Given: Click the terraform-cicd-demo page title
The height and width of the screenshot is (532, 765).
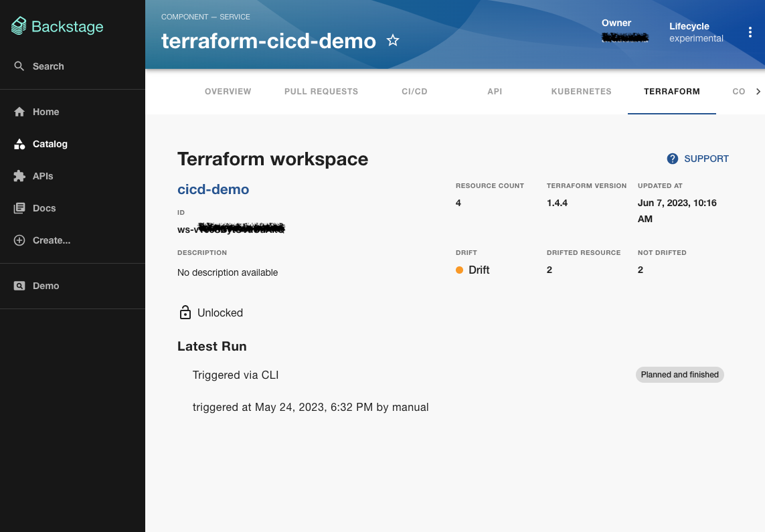Looking at the screenshot, I should click(x=269, y=41).
